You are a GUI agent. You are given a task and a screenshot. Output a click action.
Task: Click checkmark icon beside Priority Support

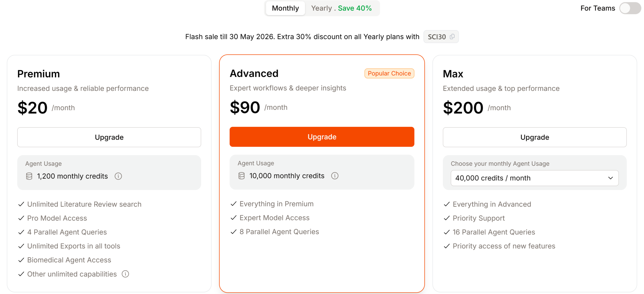(x=447, y=218)
